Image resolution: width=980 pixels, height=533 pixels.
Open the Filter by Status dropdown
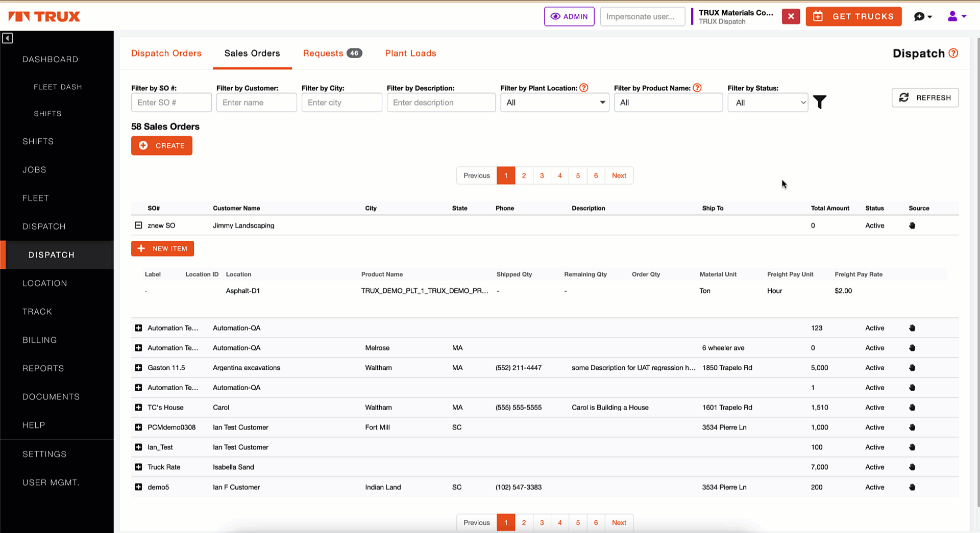[768, 103]
